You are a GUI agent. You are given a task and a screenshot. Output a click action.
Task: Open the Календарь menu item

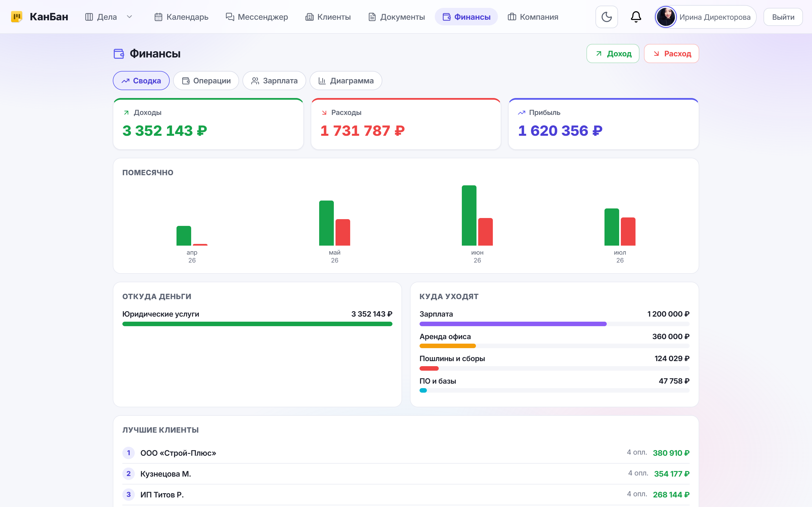click(x=181, y=17)
